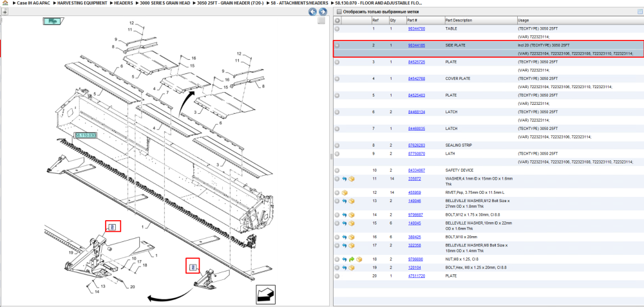The height and width of the screenshot is (307, 644).
Task: Click the box icon for BOLT,Hex 120104
Action: click(352, 268)
